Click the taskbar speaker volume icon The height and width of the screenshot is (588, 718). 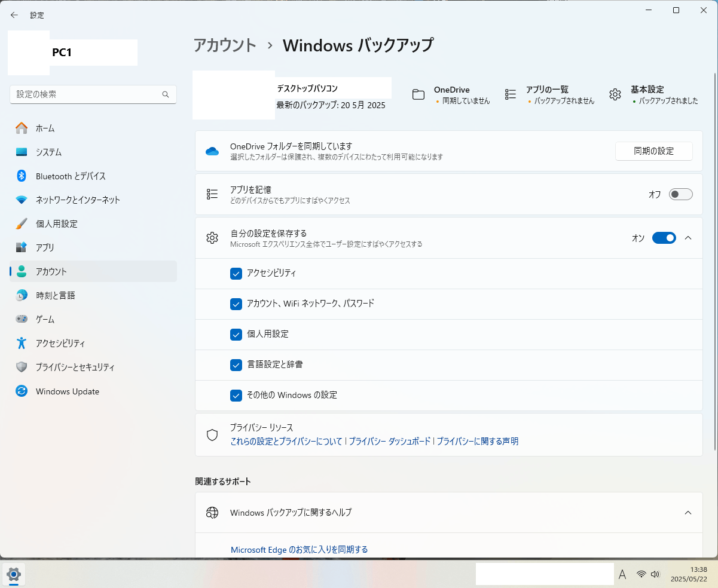click(655, 574)
